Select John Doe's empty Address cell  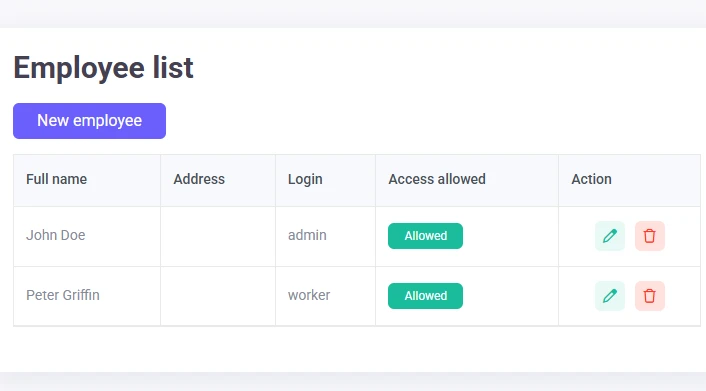218,236
